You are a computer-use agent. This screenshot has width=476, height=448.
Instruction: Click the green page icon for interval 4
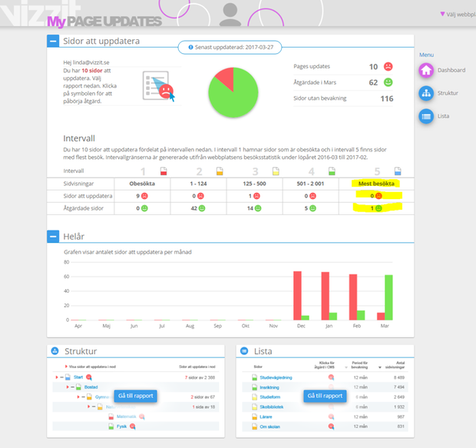(332, 171)
